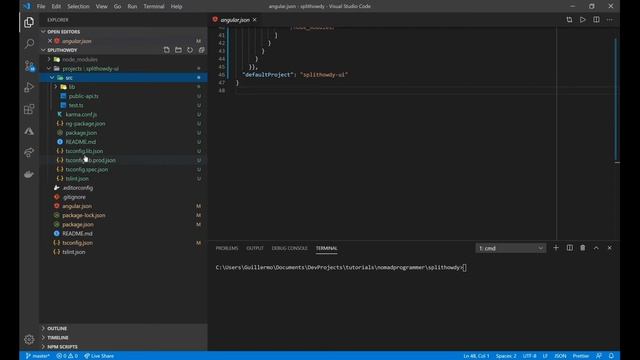This screenshot has height=360, width=640.
Task: Open the Edit menu
Action: 56,7
